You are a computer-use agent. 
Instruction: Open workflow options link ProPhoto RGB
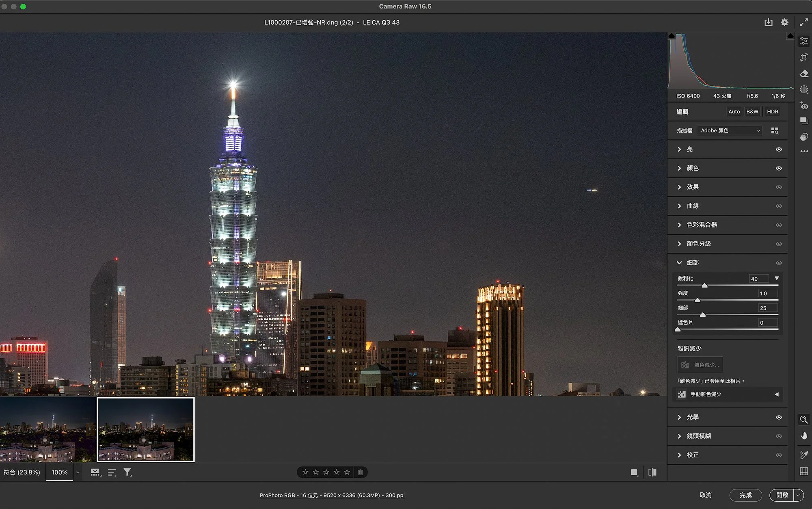tap(332, 495)
